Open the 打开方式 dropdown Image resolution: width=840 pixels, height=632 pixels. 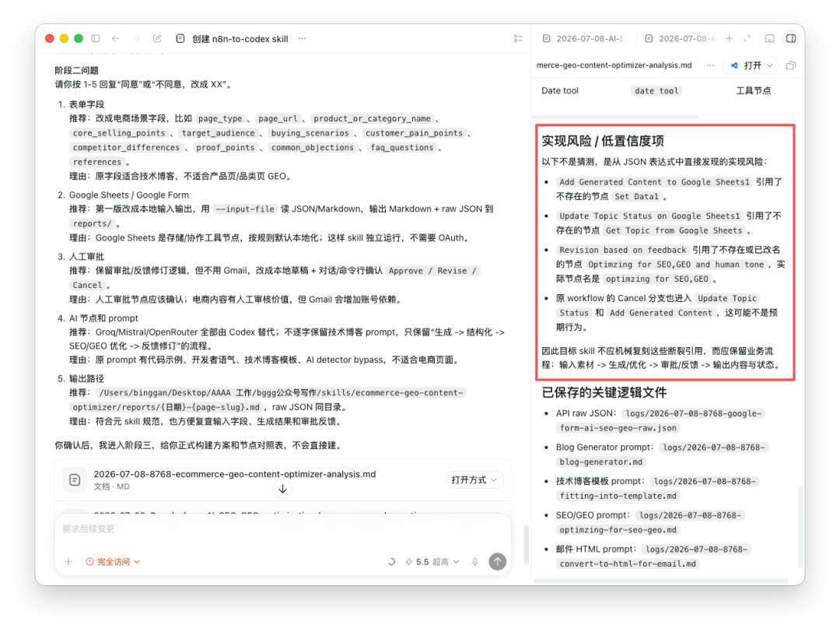474,479
